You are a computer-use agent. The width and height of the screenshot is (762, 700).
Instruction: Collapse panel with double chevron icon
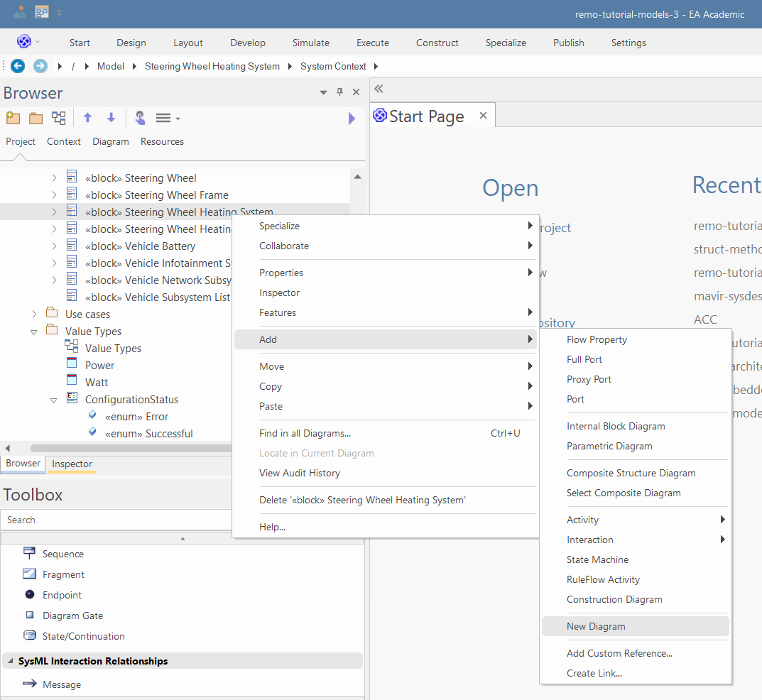[379, 89]
